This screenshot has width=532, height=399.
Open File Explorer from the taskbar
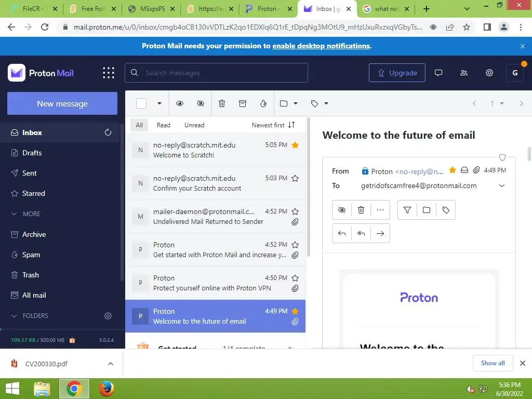click(x=42, y=389)
